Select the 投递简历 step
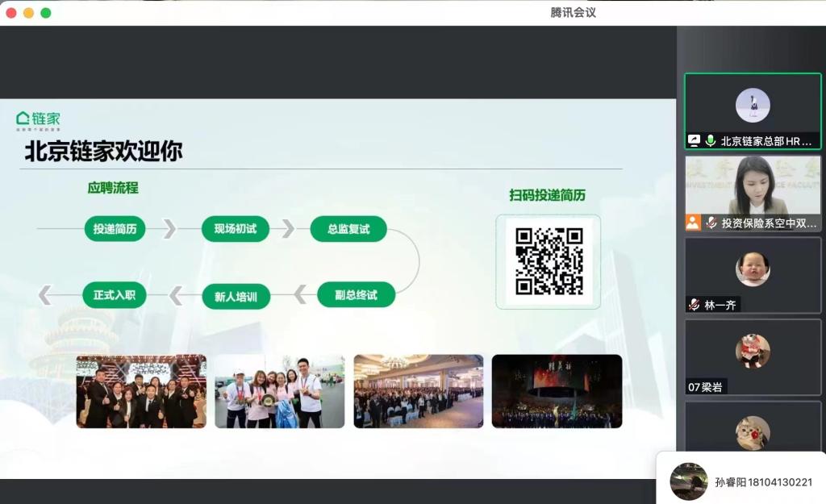This screenshot has width=826, height=504. (115, 229)
